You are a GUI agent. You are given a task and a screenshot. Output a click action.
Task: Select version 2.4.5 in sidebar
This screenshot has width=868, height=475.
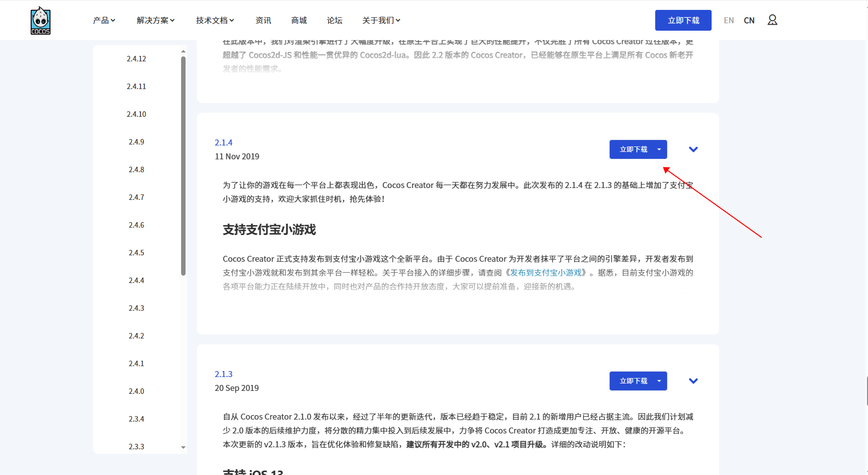(x=137, y=252)
